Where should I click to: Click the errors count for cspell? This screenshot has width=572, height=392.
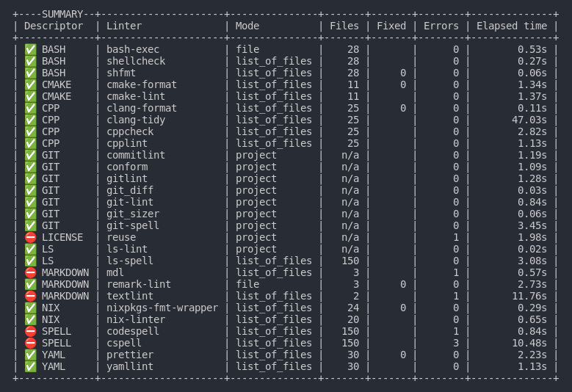click(456, 343)
